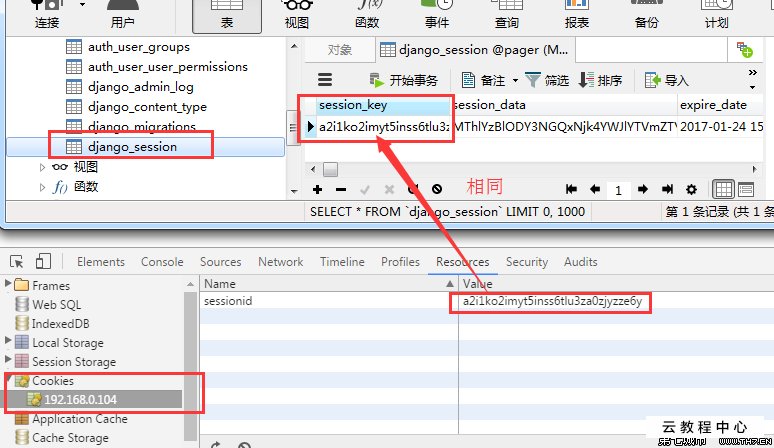The width and height of the screenshot is (774, 448).
Task: Click the inspect element cursor icon
Action: (x=17, y=262)
